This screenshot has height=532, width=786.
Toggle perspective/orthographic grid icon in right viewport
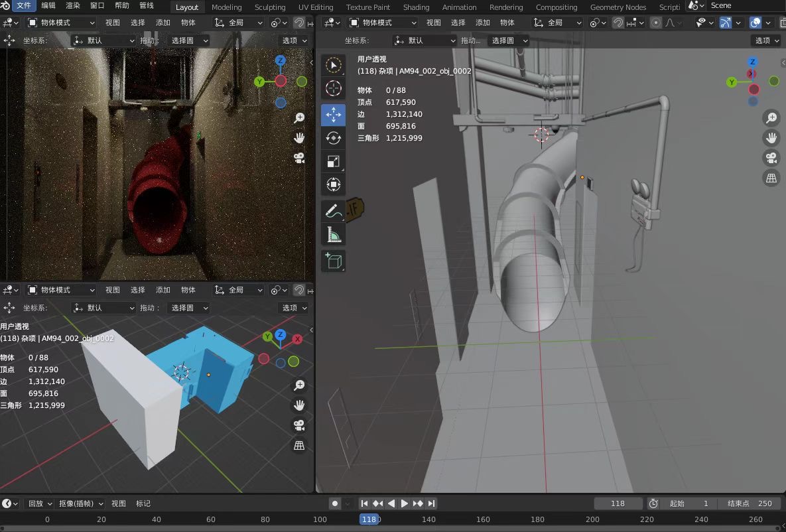(x=771, y=178)
